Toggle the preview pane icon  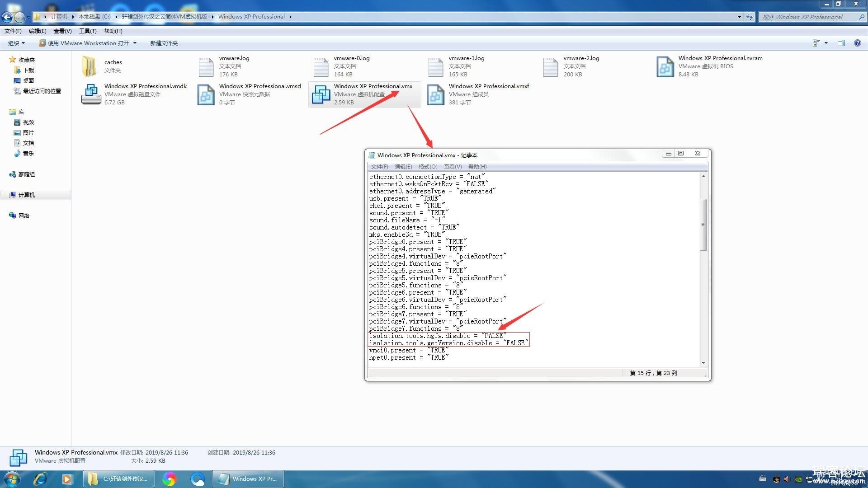tap(841, 43)
